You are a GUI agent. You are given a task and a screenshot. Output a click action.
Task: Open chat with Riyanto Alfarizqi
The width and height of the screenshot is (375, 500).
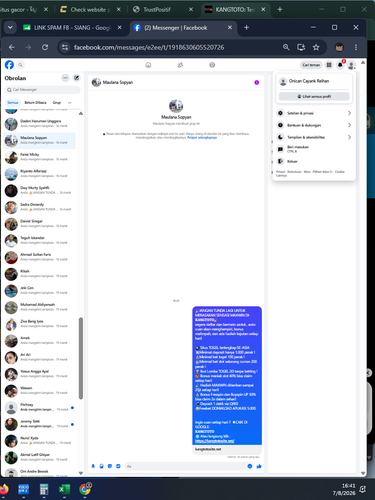40,174
